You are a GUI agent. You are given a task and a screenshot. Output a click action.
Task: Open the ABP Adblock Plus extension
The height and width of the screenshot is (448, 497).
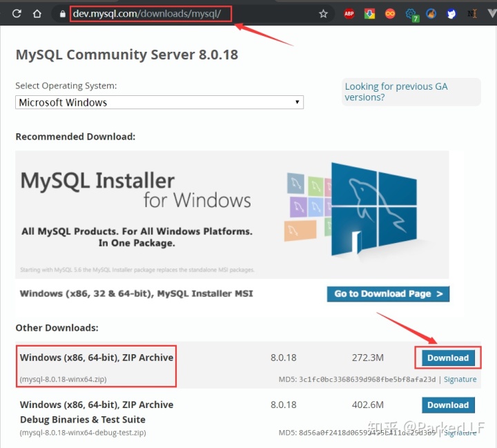pyautogui.click(x=349, y=14)
